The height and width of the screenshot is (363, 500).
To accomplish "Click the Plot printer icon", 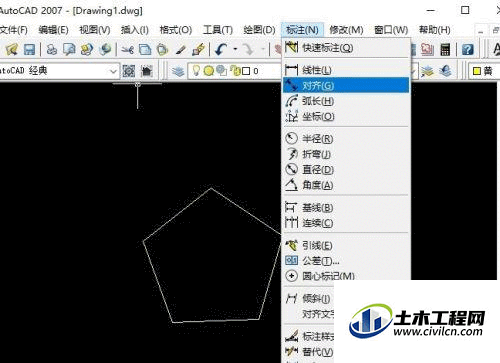I will click(x=52, y=49).
